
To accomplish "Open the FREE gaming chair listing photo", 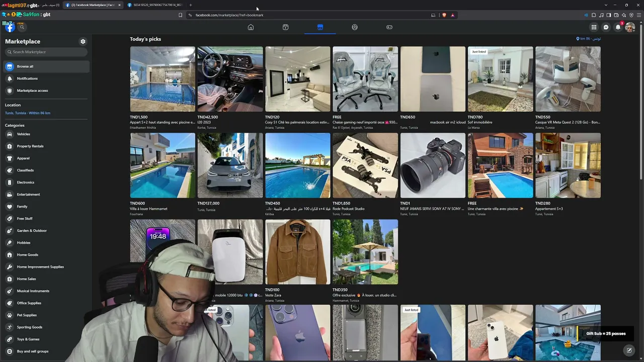I will 365,79.
